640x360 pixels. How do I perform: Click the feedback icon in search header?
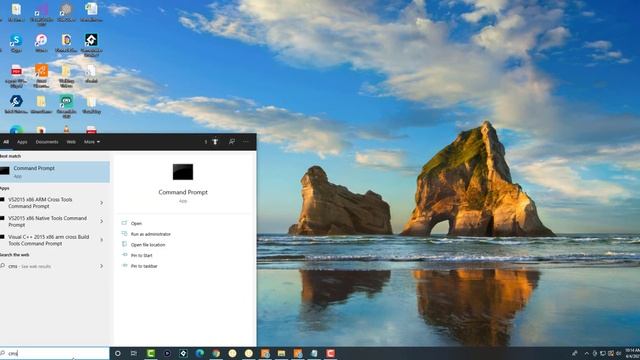[x=231, y=142]
